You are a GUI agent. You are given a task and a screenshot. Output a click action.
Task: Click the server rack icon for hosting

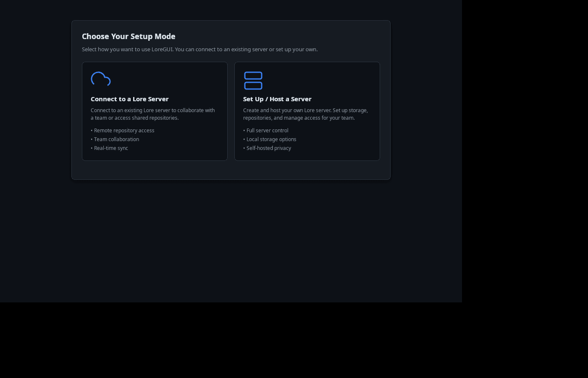253,81
